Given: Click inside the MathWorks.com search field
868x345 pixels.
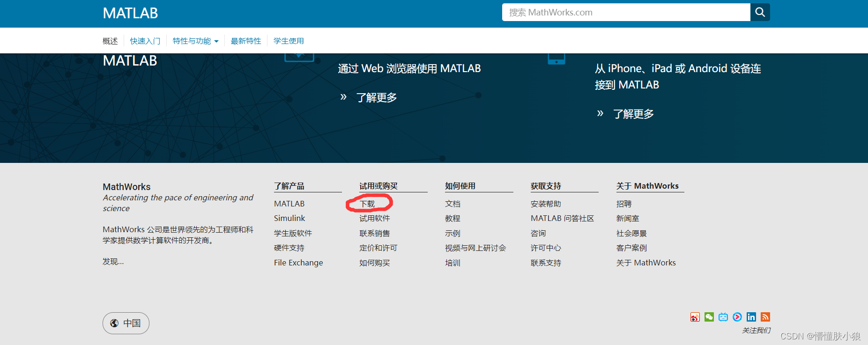Looking at the screenshot, I should click(625, 13).
